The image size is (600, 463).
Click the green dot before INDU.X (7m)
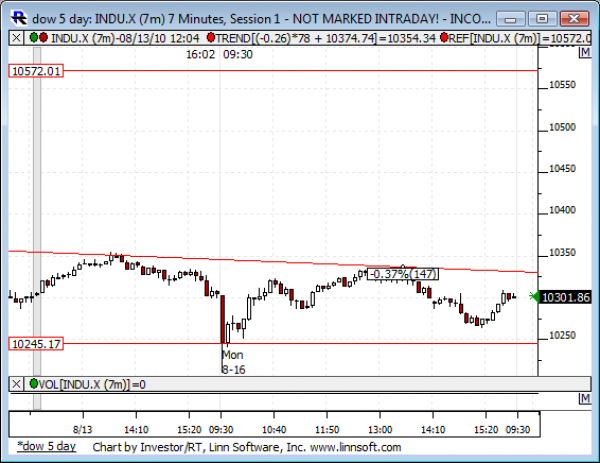[34, 37]
